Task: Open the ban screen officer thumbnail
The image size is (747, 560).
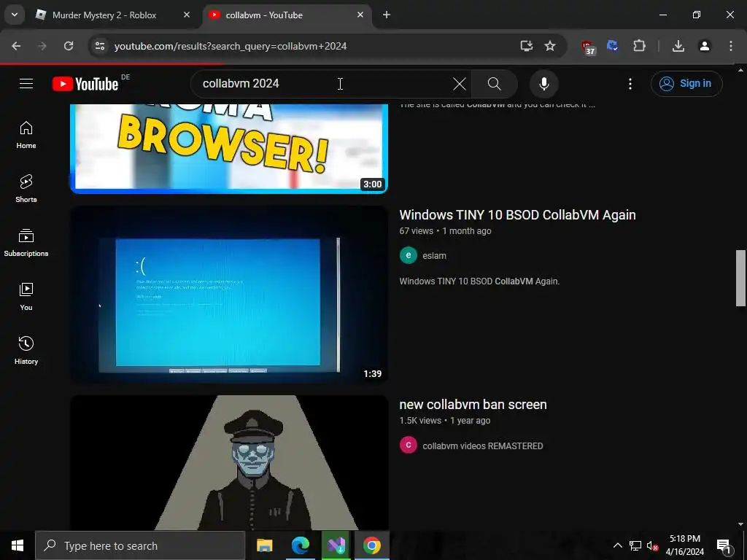Action: (x=229, y=462)
